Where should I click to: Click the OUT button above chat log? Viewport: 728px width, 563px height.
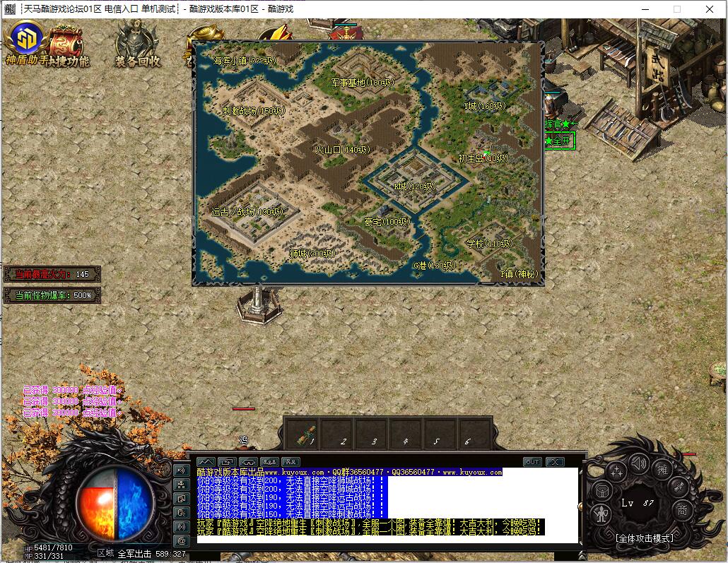[532, 462]
